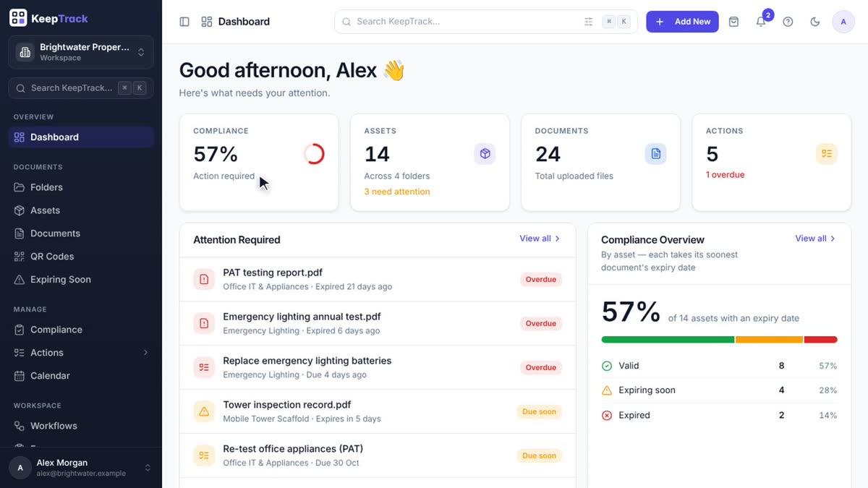Select the Valid row in Compliance Overview
This screenshot has height=488, width=868.
pos(719,366)
